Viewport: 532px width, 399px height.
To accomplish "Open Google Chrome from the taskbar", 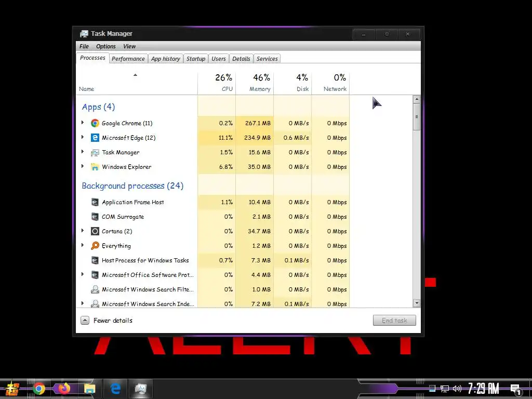I will point(38,389).
